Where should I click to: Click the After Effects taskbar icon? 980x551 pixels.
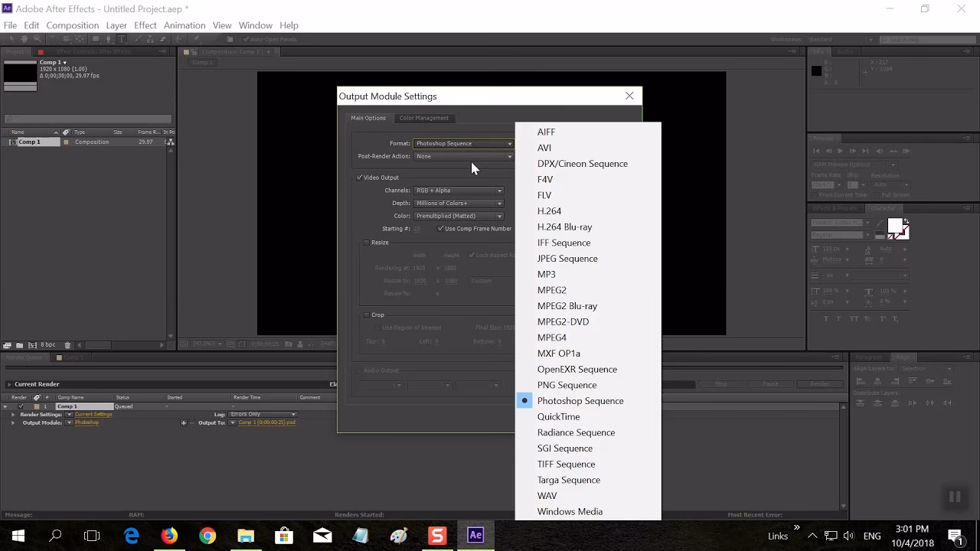(475, 536)
